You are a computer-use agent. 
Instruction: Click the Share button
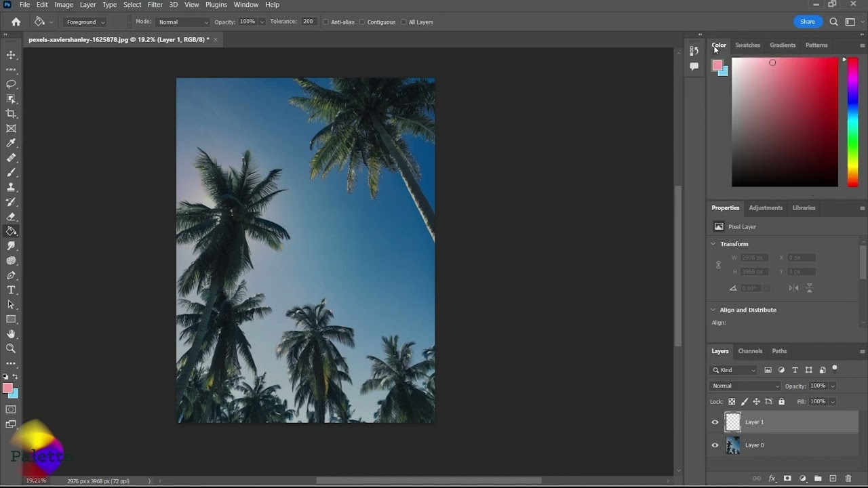pyautogui.click(x=808, y=22)
